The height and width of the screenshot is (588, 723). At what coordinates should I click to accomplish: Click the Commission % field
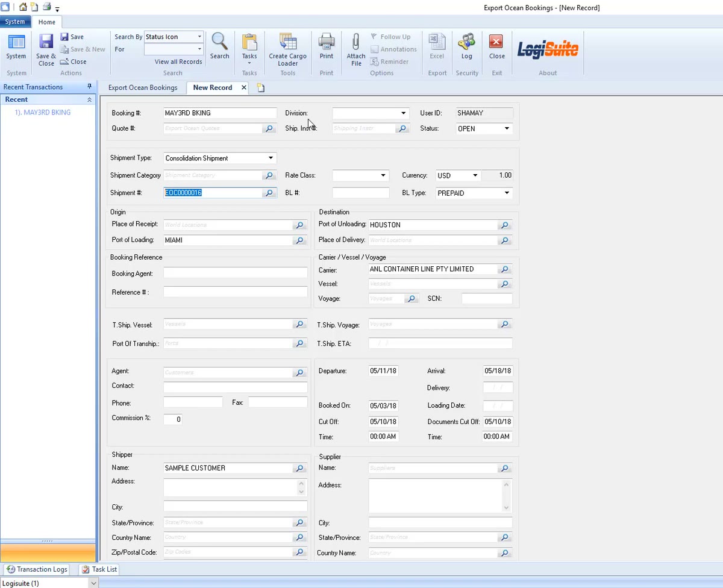coord(172,419)
